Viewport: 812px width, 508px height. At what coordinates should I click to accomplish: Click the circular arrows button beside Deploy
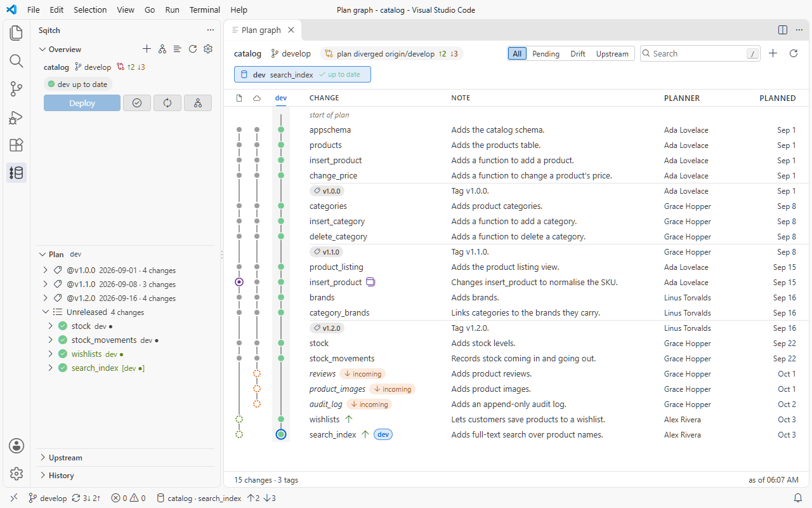pos(167,103)
